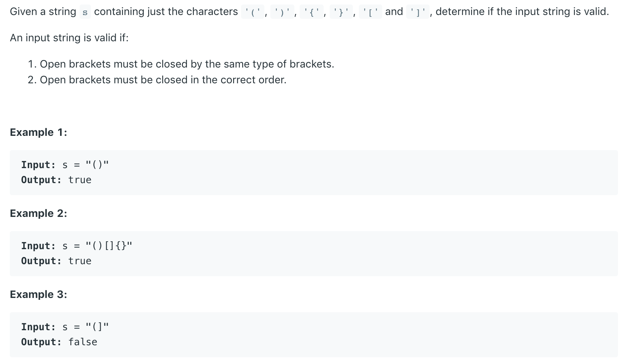Click the 'Example 3:' heading

tap(38, 295)
